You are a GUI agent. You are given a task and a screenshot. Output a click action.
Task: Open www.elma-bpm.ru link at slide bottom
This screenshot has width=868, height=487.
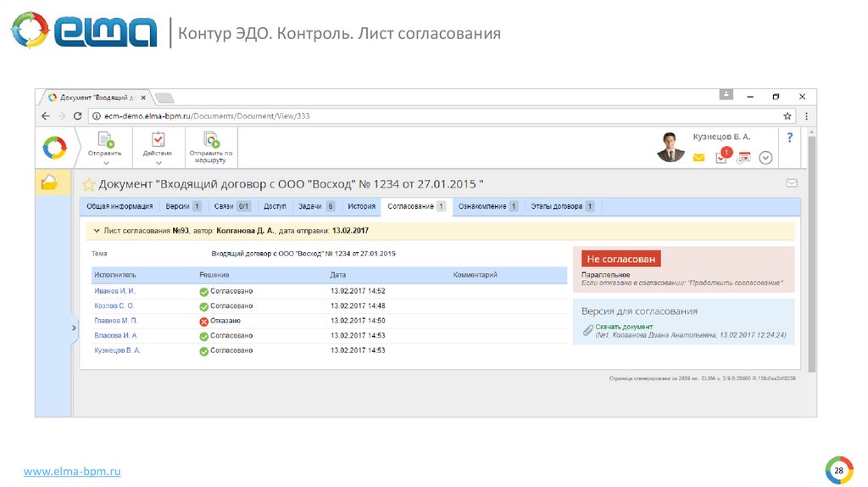[72, 472]
